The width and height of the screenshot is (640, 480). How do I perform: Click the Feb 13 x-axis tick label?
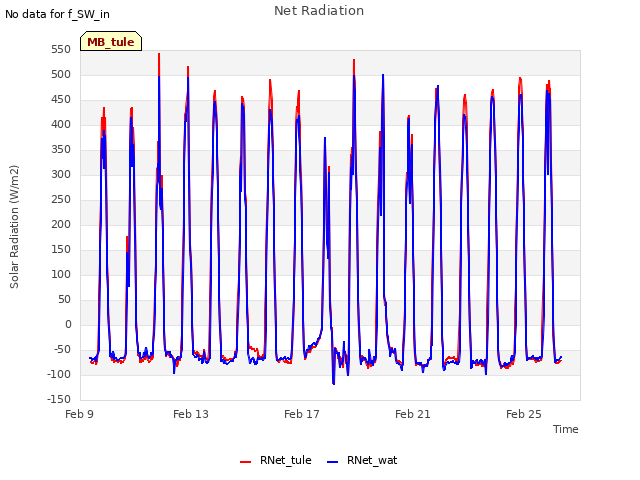[x=191, y=414]
